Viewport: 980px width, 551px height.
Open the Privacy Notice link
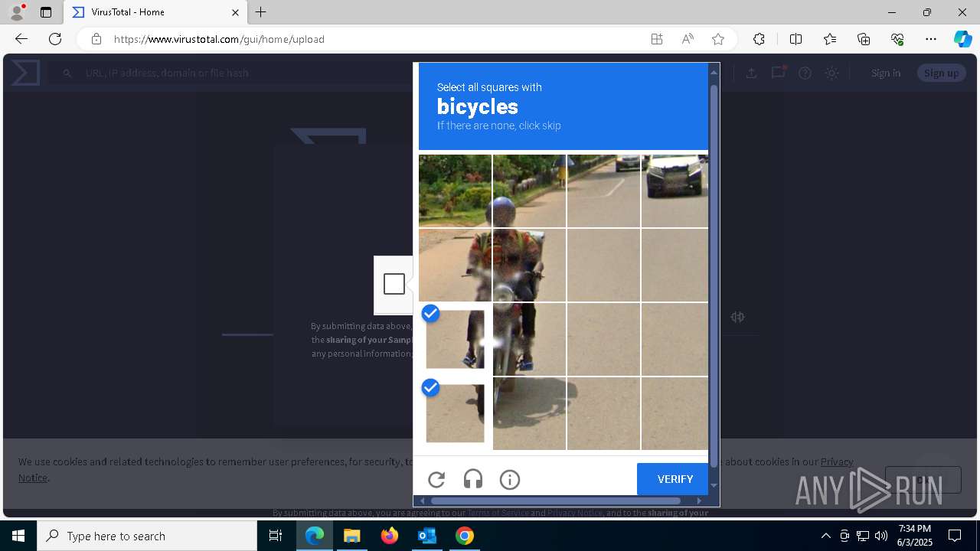point(837,461)
